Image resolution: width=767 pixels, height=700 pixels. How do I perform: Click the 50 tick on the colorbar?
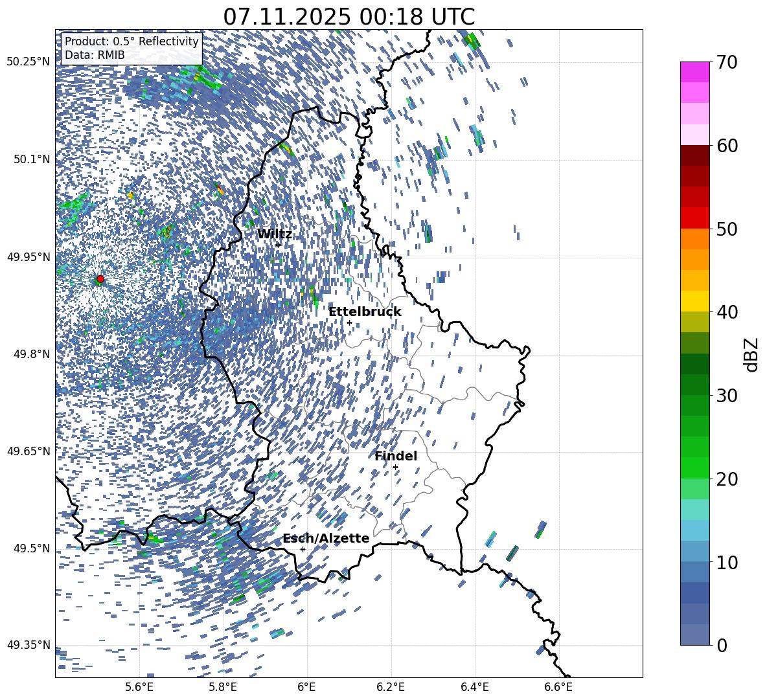point(726,229)
